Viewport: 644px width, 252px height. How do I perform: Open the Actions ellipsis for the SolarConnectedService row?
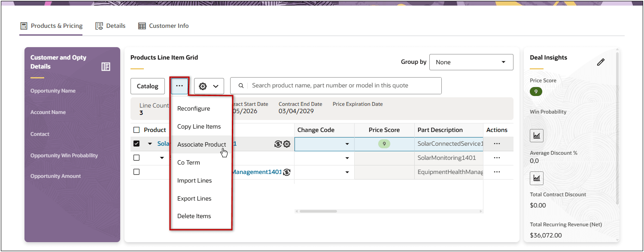[x=497, y=144]
